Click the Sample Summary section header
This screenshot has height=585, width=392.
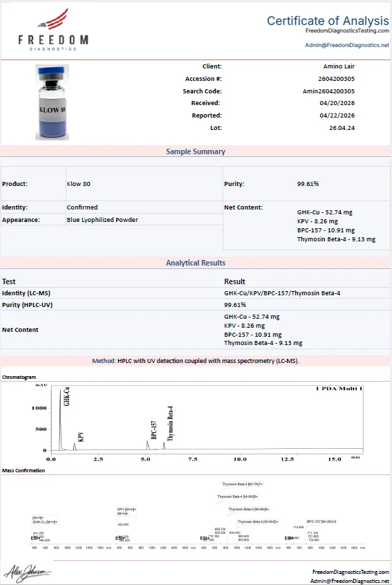click(196, 151)
